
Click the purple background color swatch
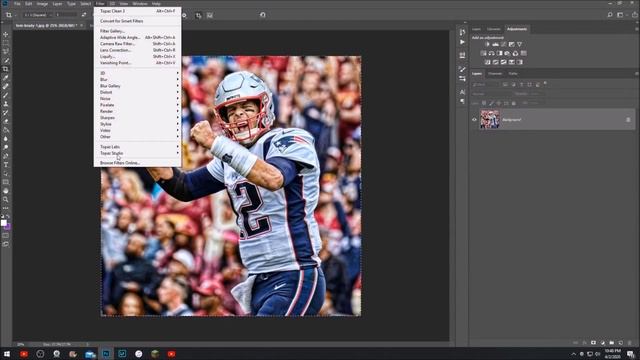click(x=8, y=227)
